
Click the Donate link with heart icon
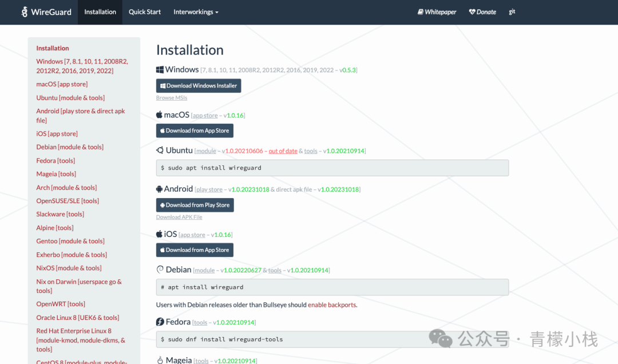click(x=482, y=12)
